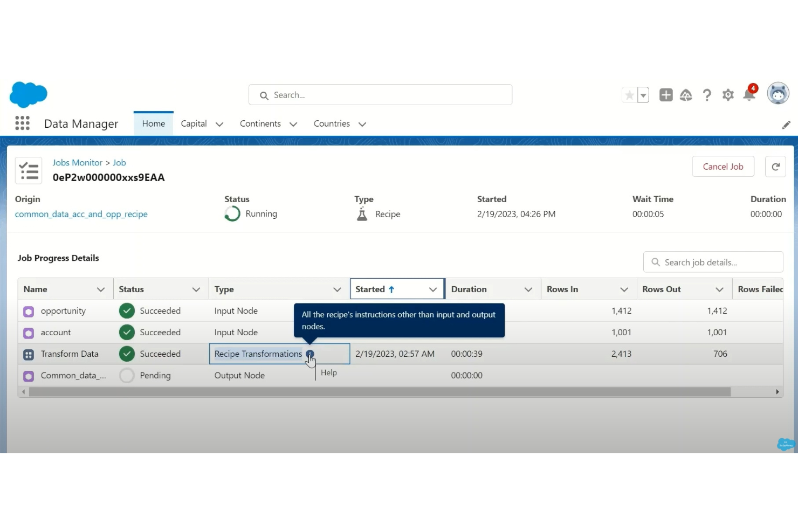Click the refresh job icon

775,167
